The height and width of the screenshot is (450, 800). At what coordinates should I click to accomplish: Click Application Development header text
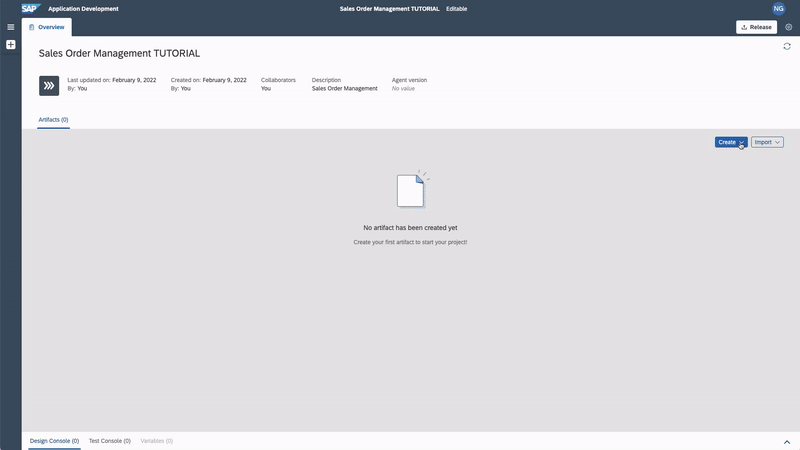coord(83,8)
